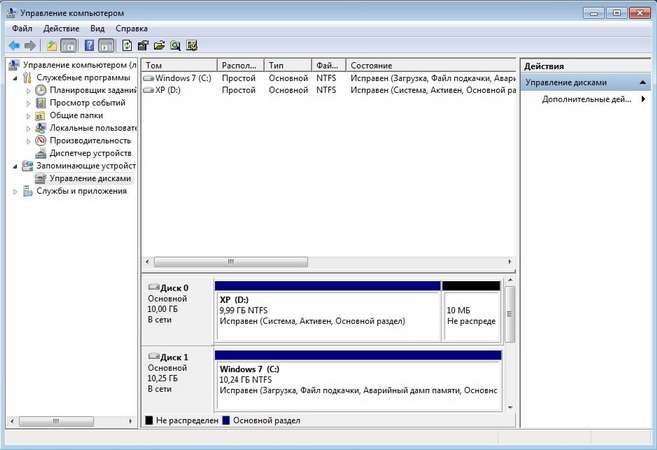The height and width of the screenshot is (450, 657).
Task: Select the 10 МБ unallocated space block
Action: click(471, 311)
